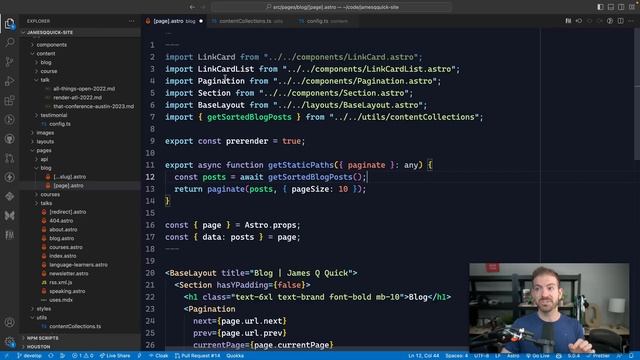Toggle the primary side bar layout button
Screen dimensions: 640x360
[x=600, y=7]
